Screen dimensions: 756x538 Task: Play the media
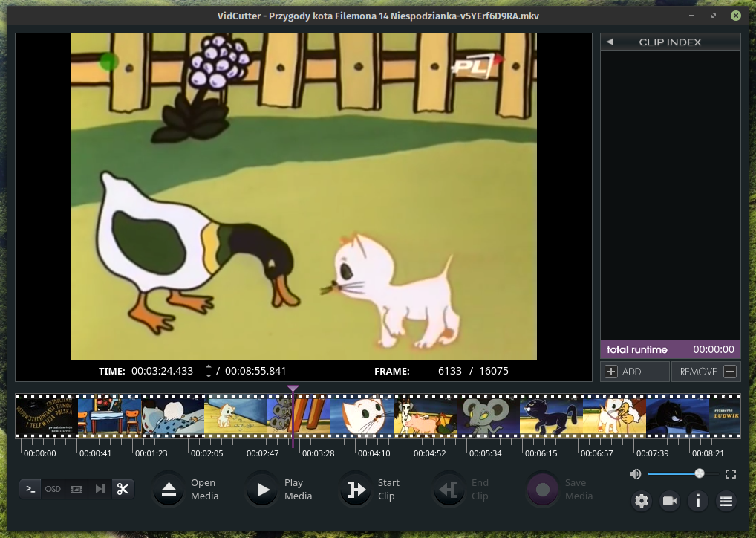tap(262, 490)
